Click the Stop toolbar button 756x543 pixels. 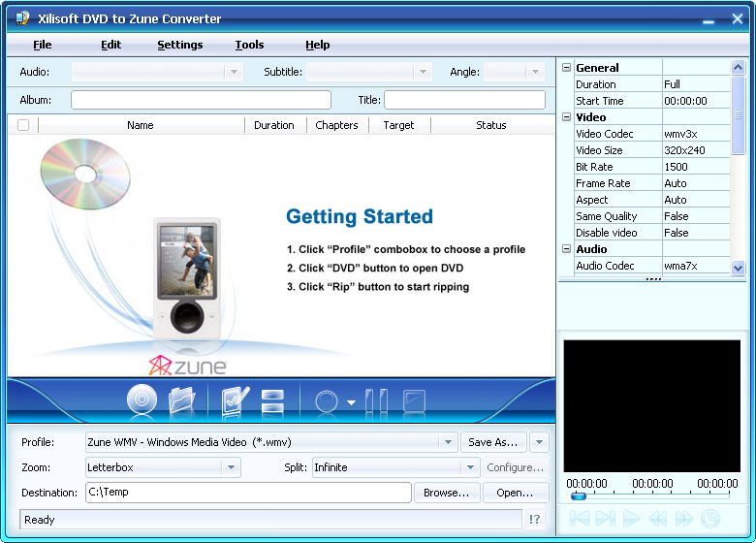pos(414,400)
